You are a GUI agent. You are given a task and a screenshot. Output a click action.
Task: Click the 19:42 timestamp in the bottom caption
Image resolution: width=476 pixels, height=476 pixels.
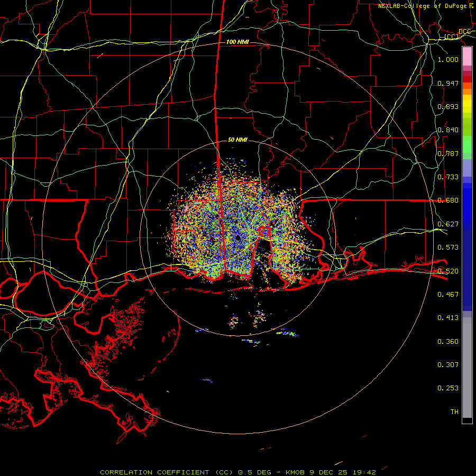[x=364, y=472]
